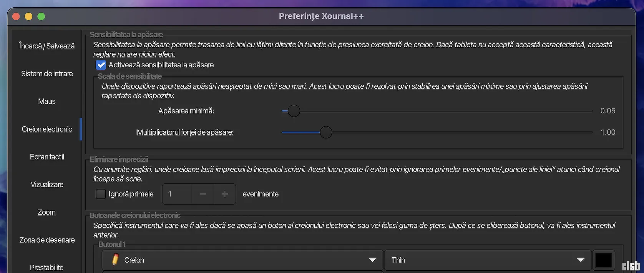Disable Activează sensibilitatea la apăsare checkbox
This screenshot has height=273, width=644.
[101, 65]
